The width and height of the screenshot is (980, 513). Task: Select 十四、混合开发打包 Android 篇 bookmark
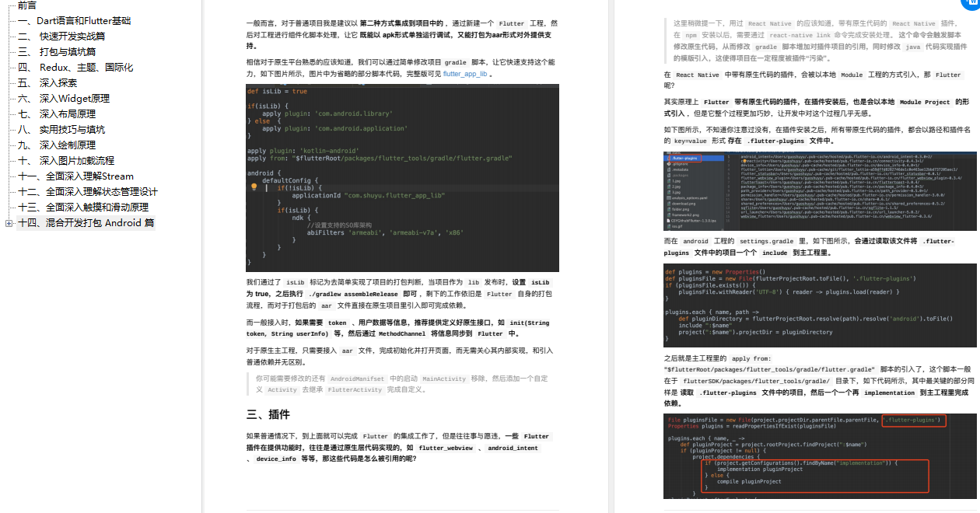click(86, 223)
